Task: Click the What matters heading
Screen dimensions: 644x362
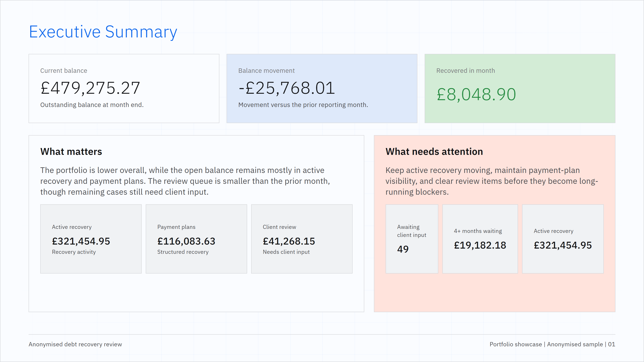Action: (71, 152)
